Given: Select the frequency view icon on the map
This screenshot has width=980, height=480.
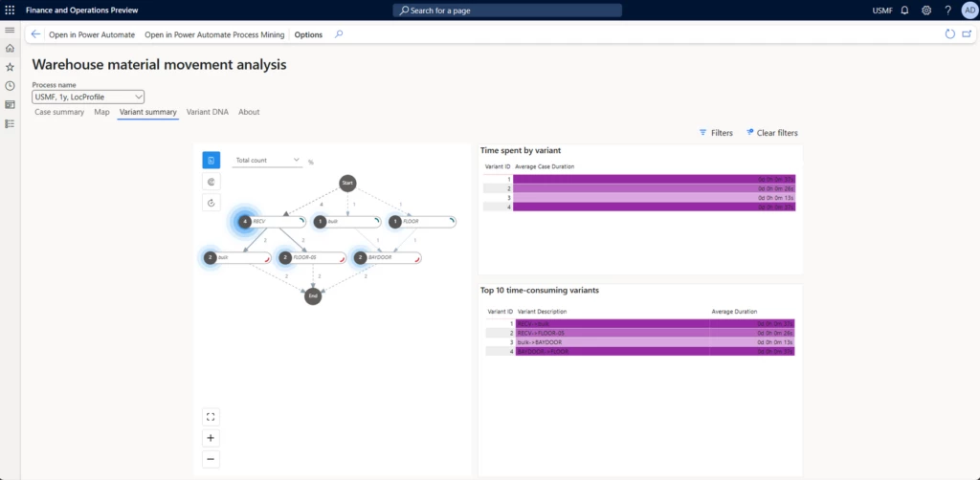Looking at the screenshot, I should 212,161.
